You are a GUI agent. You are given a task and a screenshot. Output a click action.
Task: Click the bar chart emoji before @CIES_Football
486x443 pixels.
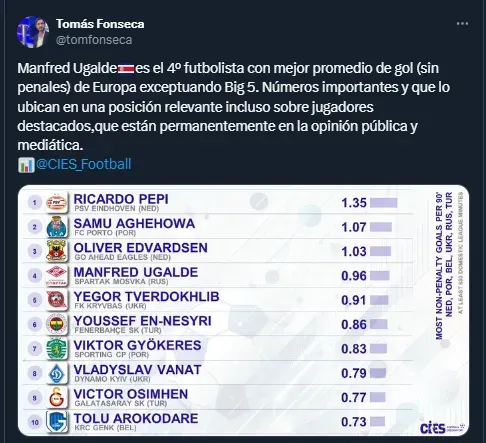tap(26, 165)
